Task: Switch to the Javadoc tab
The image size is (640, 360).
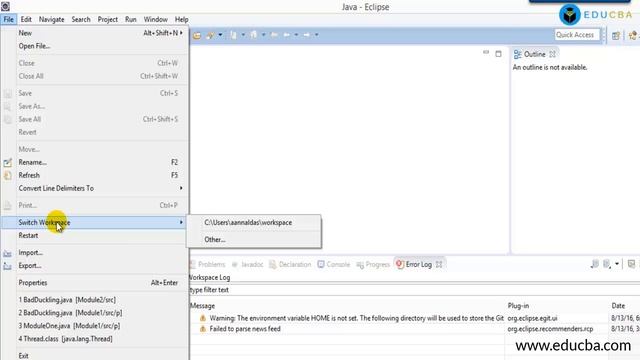Action: click(x=248, y=264)
